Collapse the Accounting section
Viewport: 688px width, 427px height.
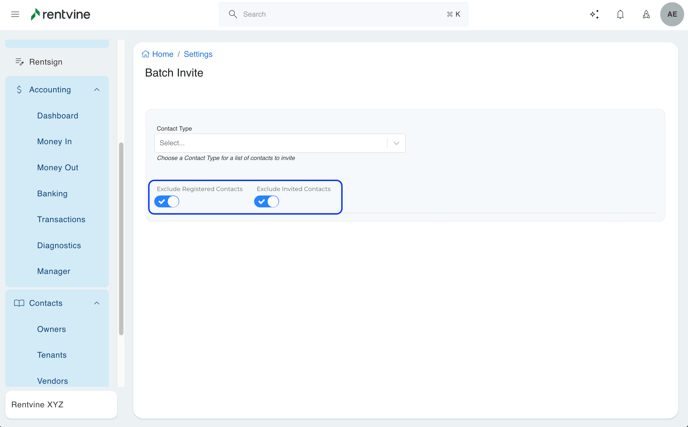[97, 90]
